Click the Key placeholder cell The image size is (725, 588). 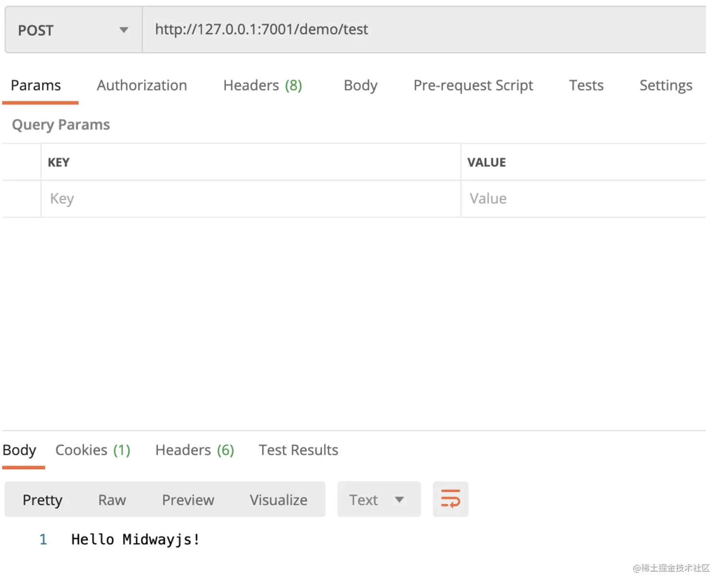251,199
